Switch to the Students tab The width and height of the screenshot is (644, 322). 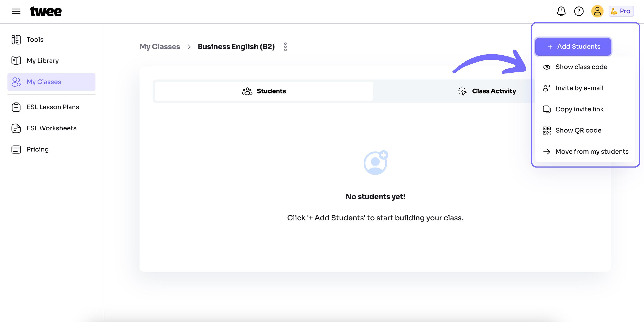click(264, 91)
